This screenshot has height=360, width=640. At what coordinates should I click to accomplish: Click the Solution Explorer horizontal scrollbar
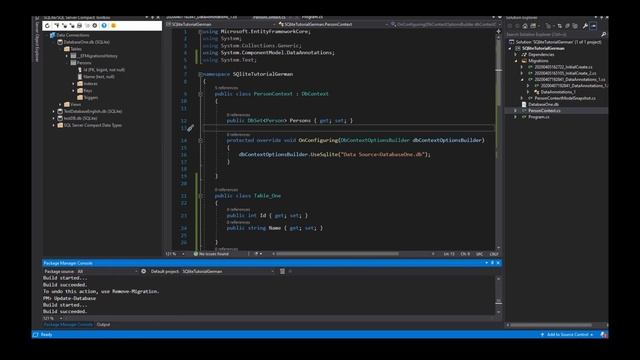[551, 325]
